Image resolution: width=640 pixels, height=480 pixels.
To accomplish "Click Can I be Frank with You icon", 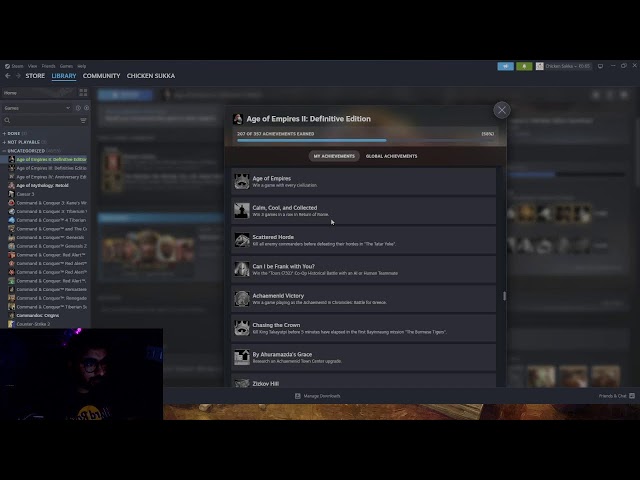I will pos(242,269).
